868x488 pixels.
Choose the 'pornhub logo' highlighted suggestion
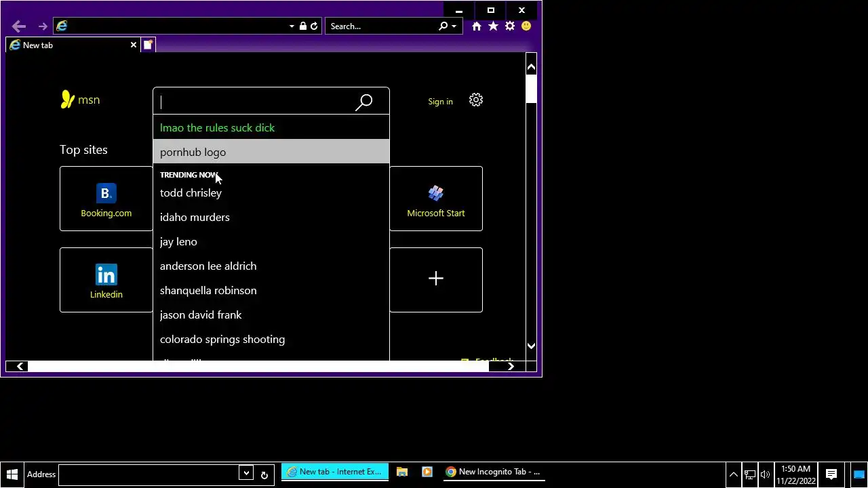(x=271, y=152)
